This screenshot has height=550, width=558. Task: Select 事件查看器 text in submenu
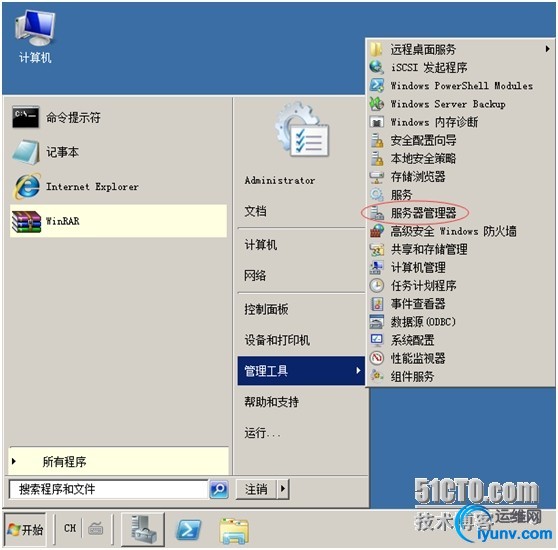point(418,303)
